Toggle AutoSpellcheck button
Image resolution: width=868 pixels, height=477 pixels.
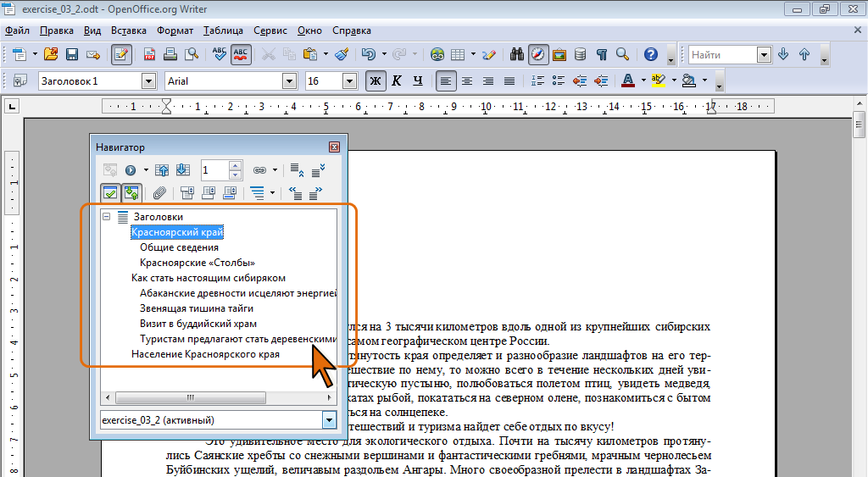241,54
